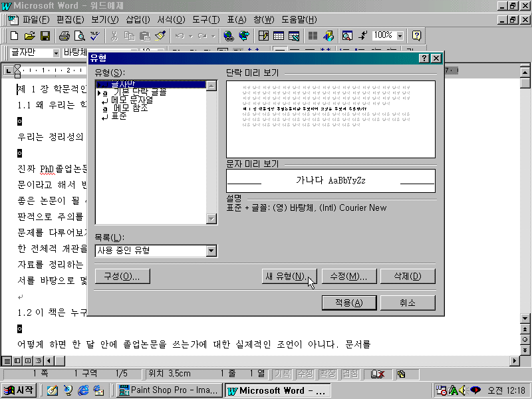
Task: Open the 글자만 style dropdown in toolbar
Action: (56, 53)
